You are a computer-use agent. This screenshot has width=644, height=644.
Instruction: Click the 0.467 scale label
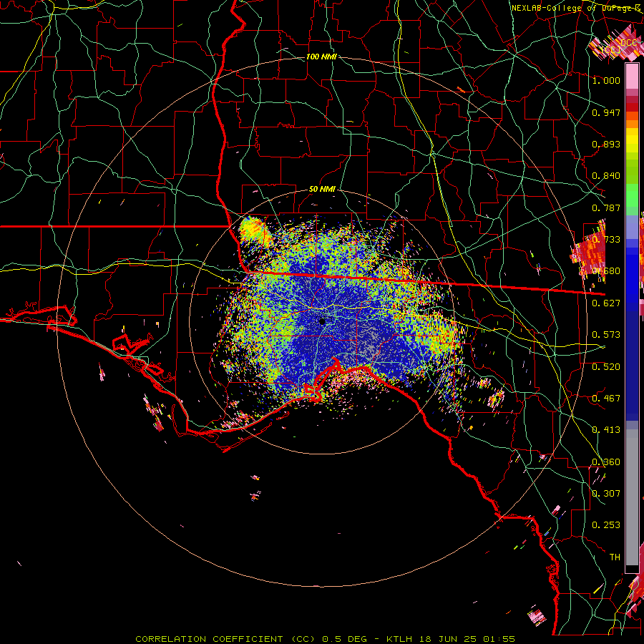[x=606, y=398]
